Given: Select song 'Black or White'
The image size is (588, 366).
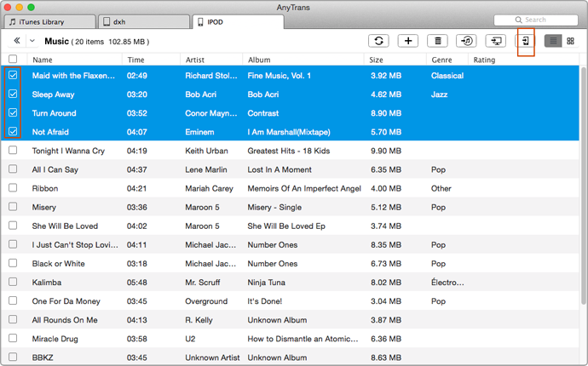Looking at the screenshot, I should (59, 263).
